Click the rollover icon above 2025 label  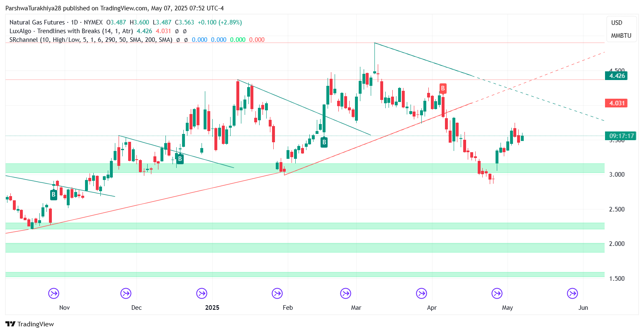tap(202, 294)
